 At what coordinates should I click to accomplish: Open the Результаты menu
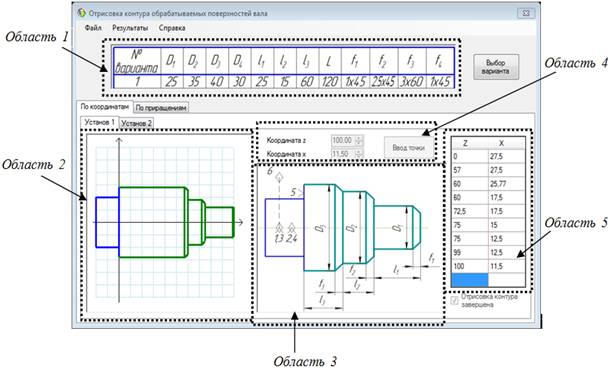[x=130, y=28]
